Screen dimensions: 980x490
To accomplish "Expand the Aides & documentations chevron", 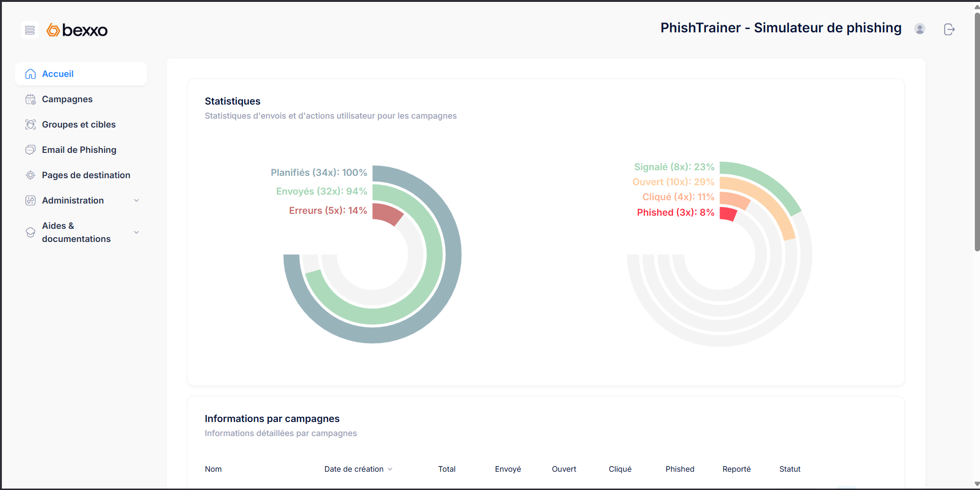I will (x=137, y=233).
